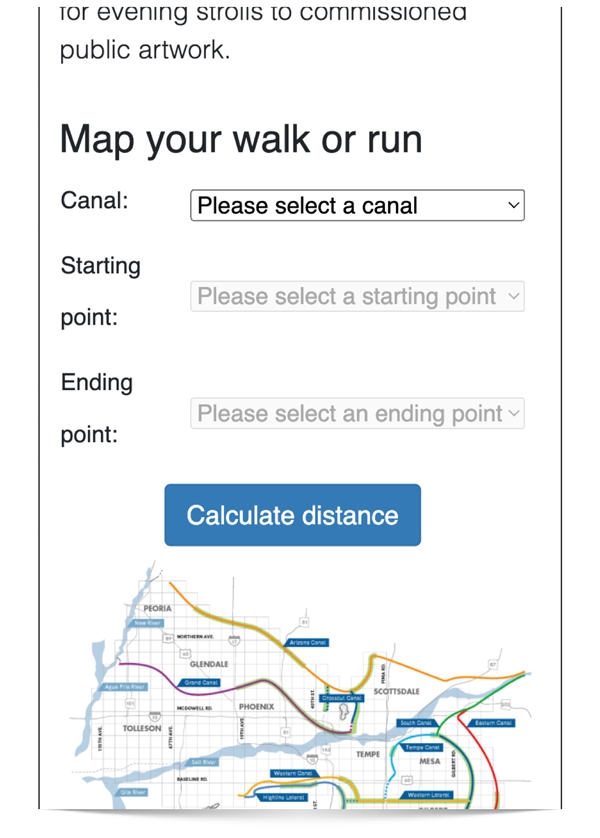Click the Phoenix city name on map

(x=256, y=706)
